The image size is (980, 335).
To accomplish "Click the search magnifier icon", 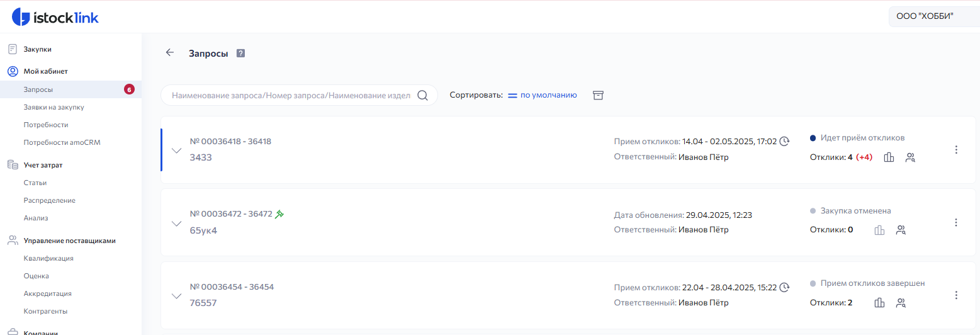I will click(423, 96).
